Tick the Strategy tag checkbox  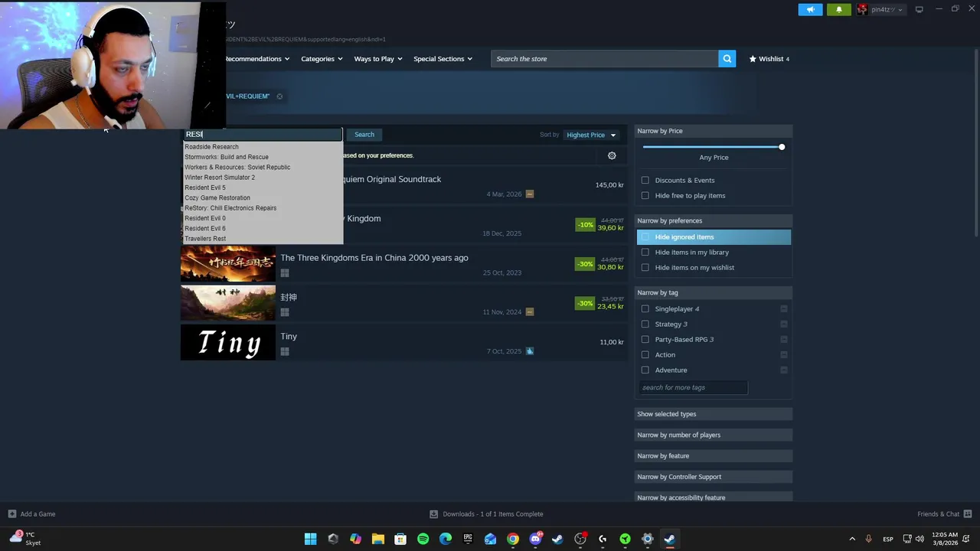point(645,324)
